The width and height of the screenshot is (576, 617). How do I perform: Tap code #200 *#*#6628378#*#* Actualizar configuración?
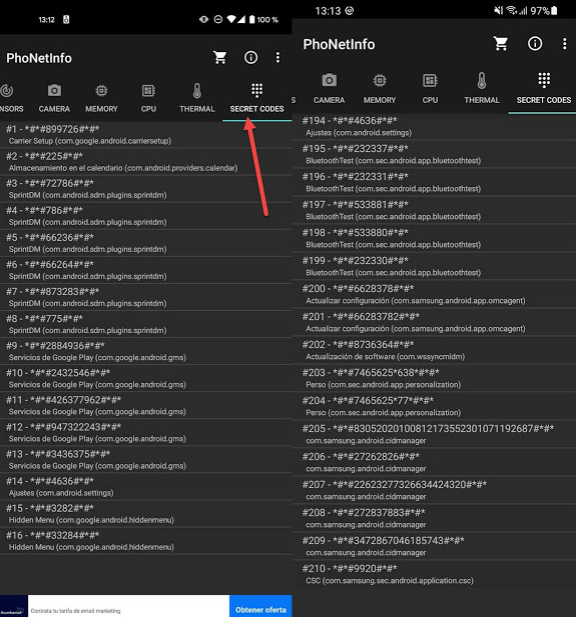(x=434, y=294)
